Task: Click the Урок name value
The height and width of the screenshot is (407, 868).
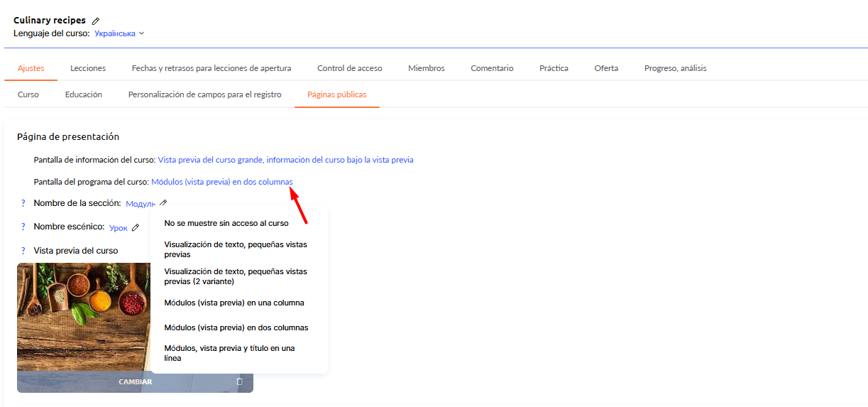Action: click(x=119, y=228)
